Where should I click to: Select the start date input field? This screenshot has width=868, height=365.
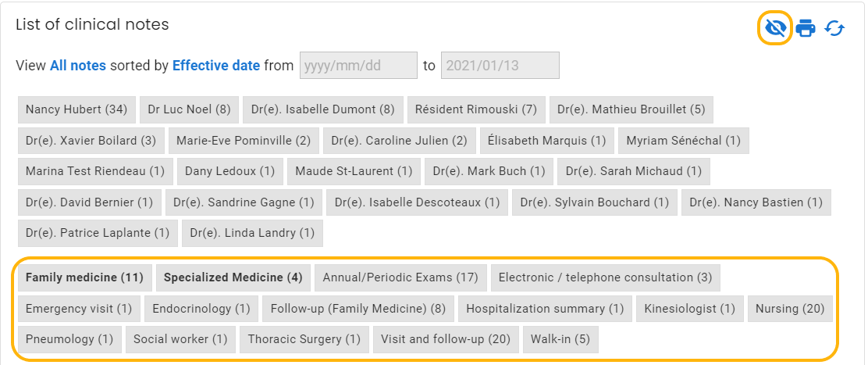(359, 66)
